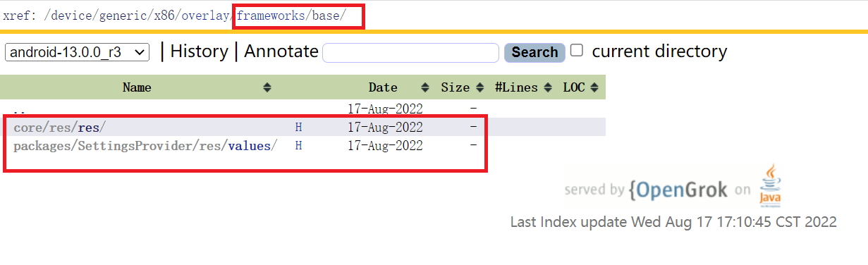The width and height of the screenshot is (868, 265).
Task: Open the Annotate view
Action: (281, 51)
